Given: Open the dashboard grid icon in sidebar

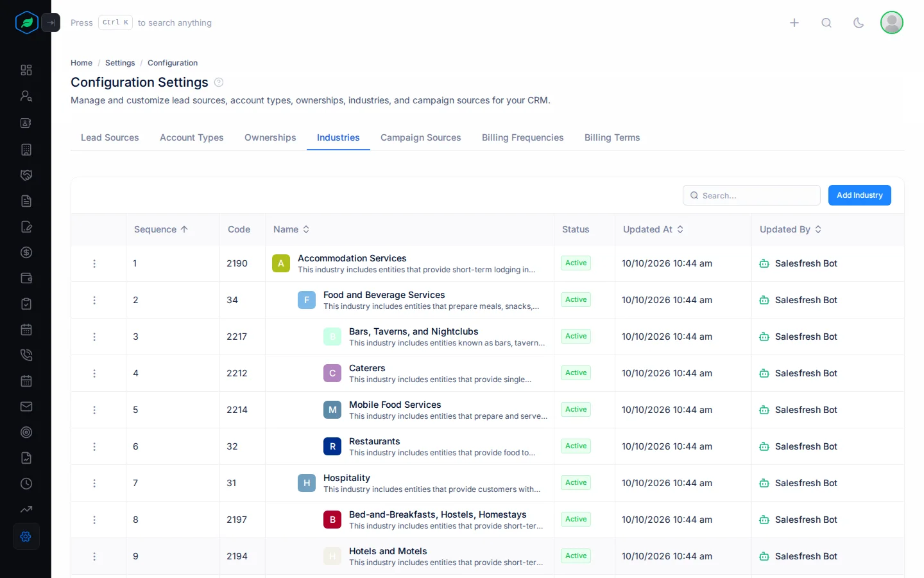Looking at the screenshot, I should [x=26, y=70].
